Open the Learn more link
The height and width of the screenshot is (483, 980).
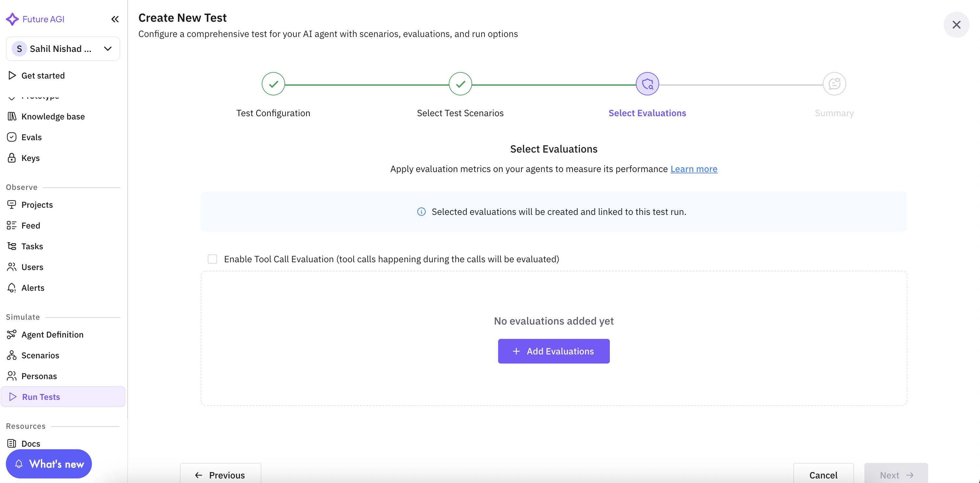[694, 169]
